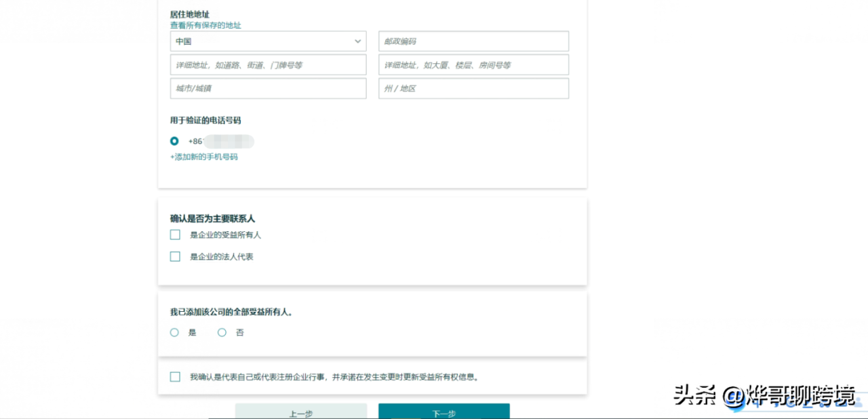Expand the country selection list

(x=268, y=41)
